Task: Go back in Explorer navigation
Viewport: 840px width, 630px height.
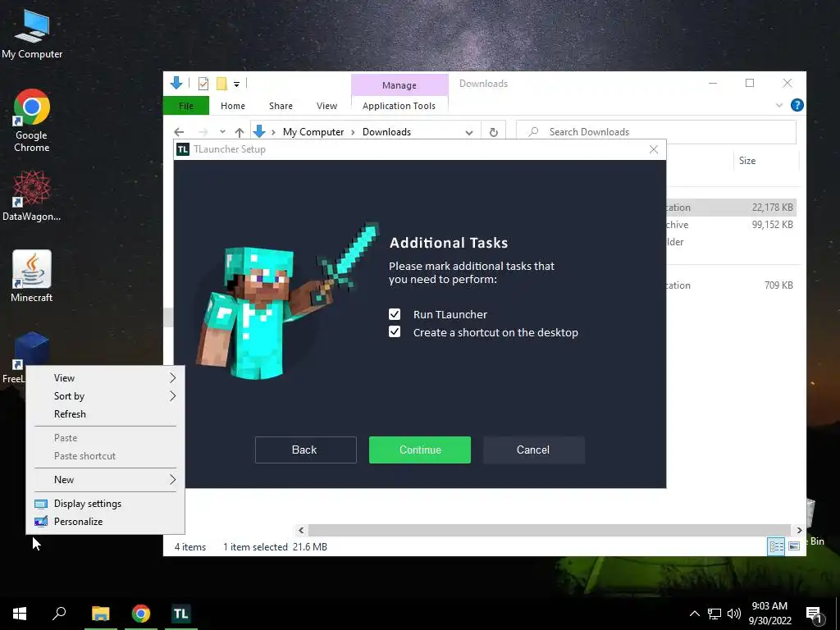Action: 179,132
